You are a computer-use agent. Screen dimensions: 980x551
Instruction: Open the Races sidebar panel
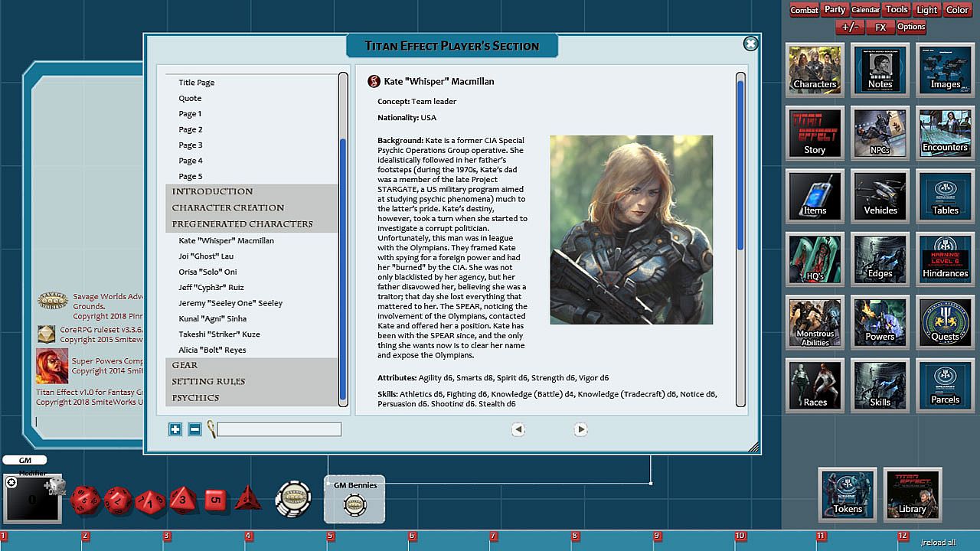(x=815, y=385)
